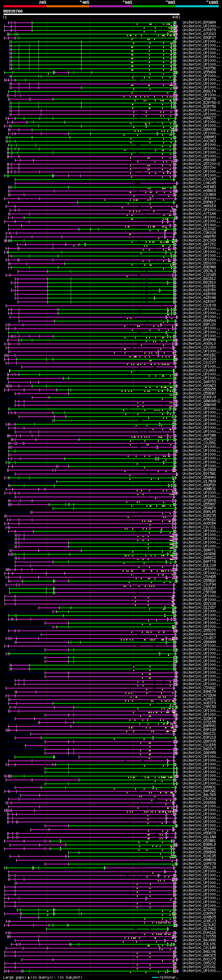Select UniRef100_Q0P678 subject label
This screenshot has height=980, width=222.
click(x=199, y=864)
